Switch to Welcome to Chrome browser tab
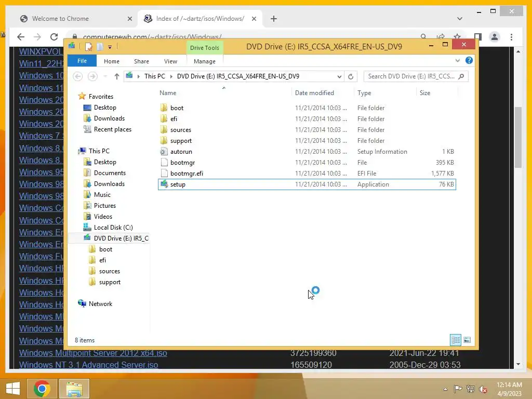This screenshot has width=532, height=399. [x=60, y=19]
